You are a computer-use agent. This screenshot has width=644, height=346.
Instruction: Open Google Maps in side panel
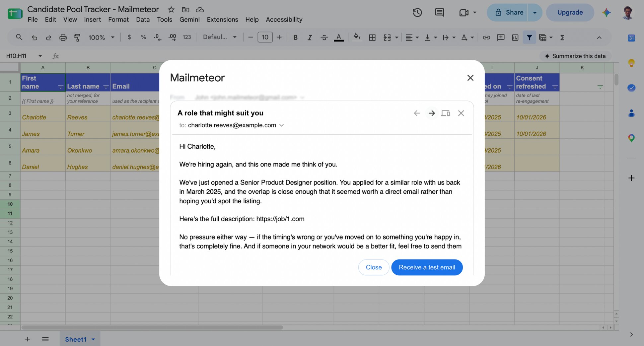pyautogui.click(x=631, y=138)
